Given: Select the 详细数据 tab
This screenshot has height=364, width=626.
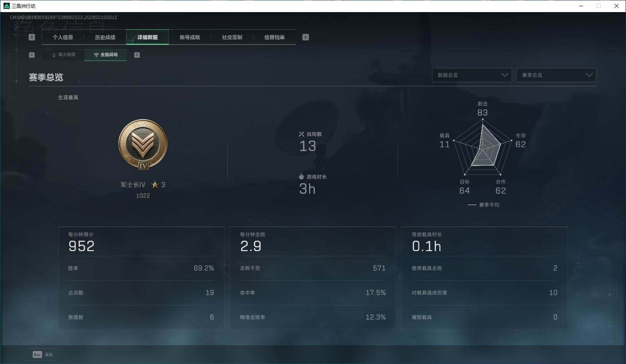Looking at the screenshot, I should (147, 37).
